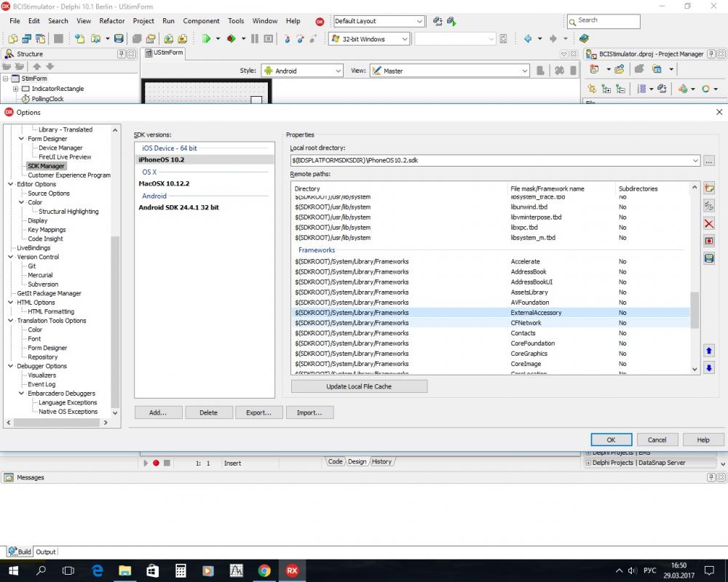
Task: Click the up arrow icon in Structure panel
Action: tap(37, 66)
